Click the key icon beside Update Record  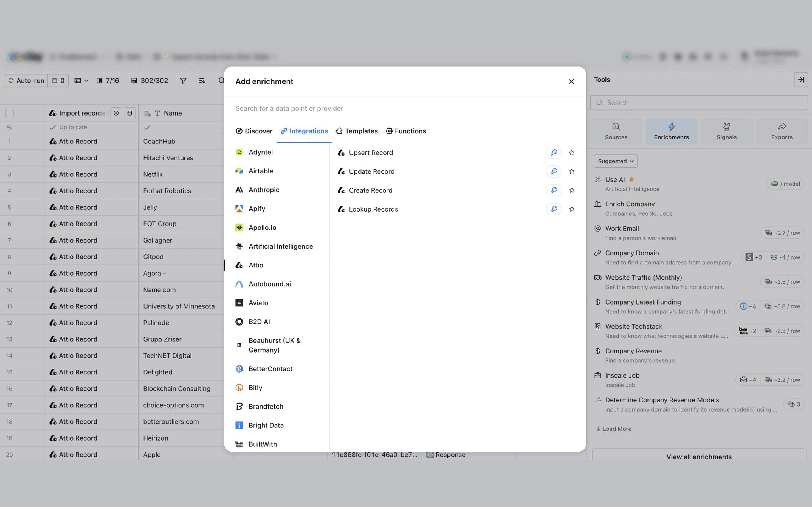coord(554,171)
